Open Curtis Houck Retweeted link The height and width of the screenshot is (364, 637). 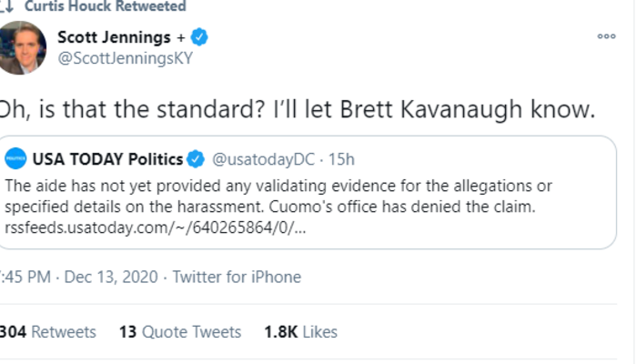(x=105, y=6)
